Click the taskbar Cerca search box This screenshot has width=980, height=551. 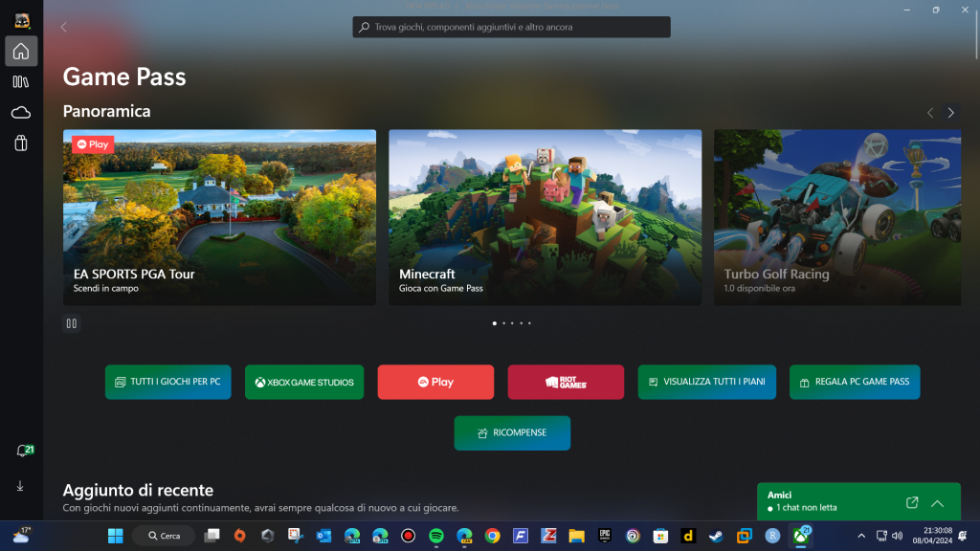click(x=164, y=536)
